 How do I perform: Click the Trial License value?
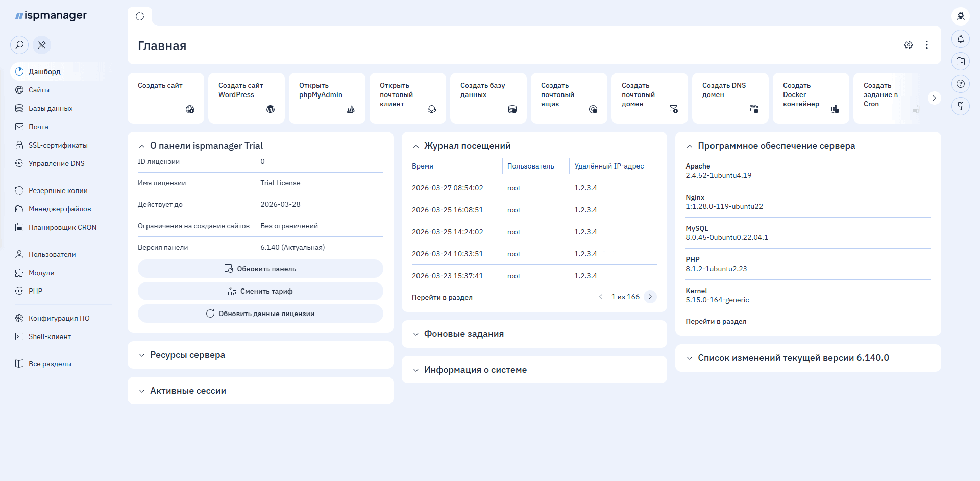pos(280,183)
